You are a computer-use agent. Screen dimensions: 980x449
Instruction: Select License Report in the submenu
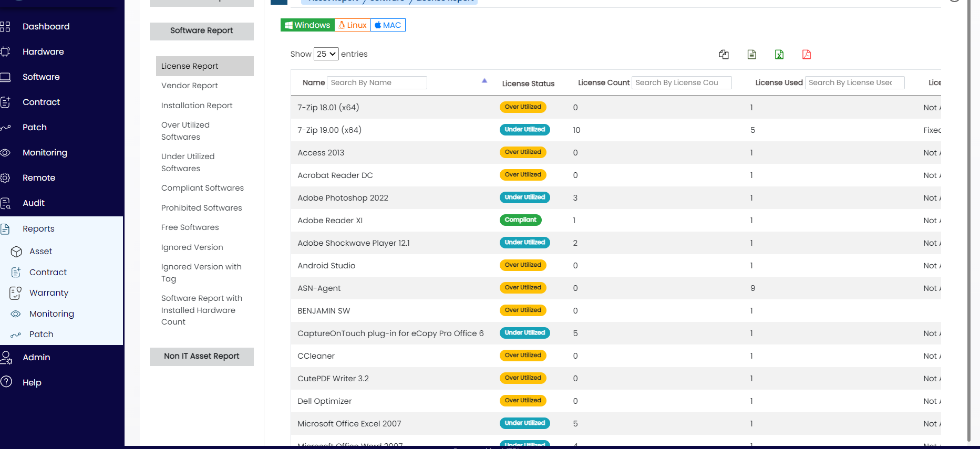(x=205, y=66)
